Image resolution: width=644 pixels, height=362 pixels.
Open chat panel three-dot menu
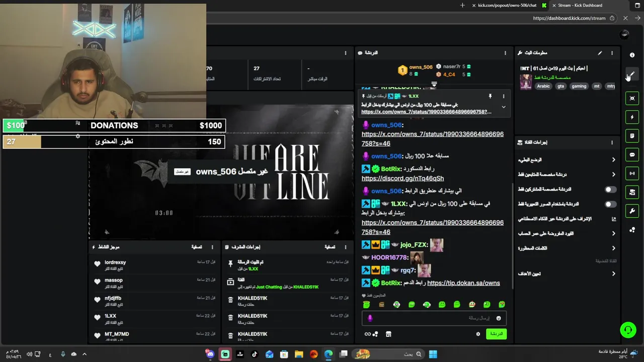[x=505, y=53]
